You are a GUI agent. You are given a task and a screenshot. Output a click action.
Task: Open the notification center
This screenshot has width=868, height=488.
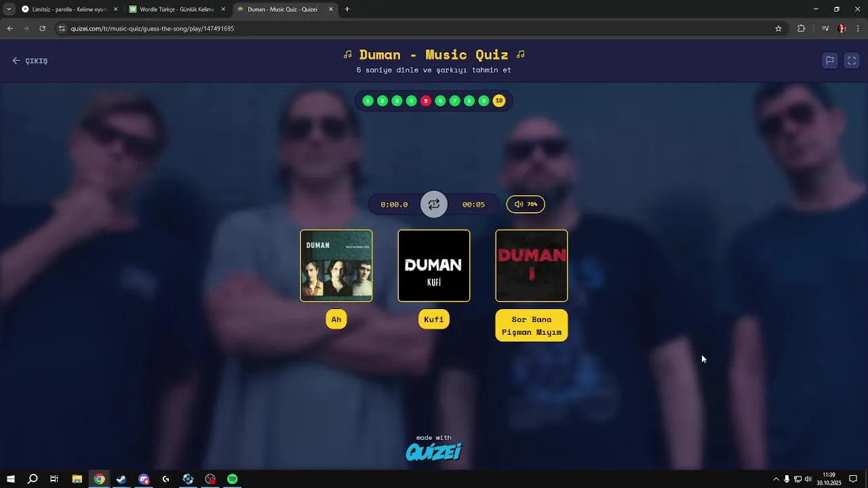tap(853, 479)
